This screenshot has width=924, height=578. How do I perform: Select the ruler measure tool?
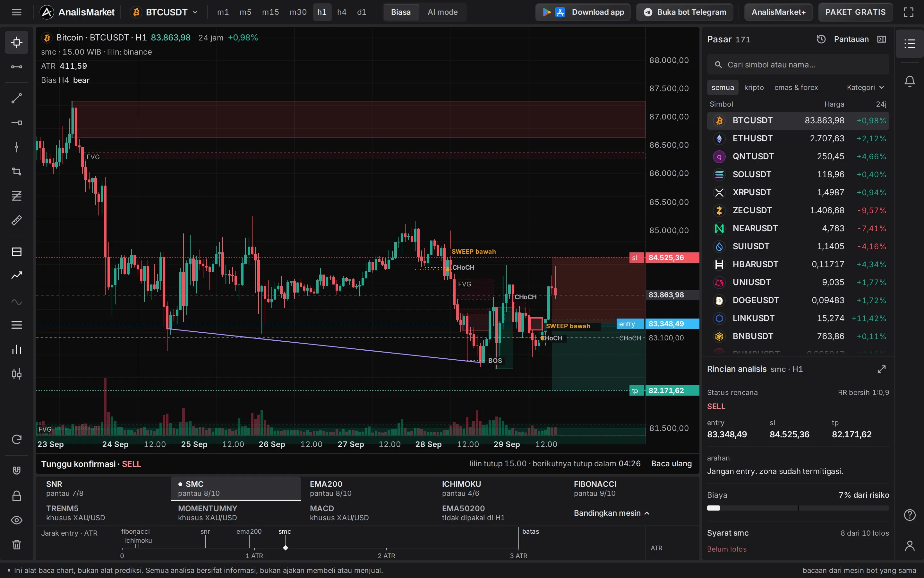(16, 221)
